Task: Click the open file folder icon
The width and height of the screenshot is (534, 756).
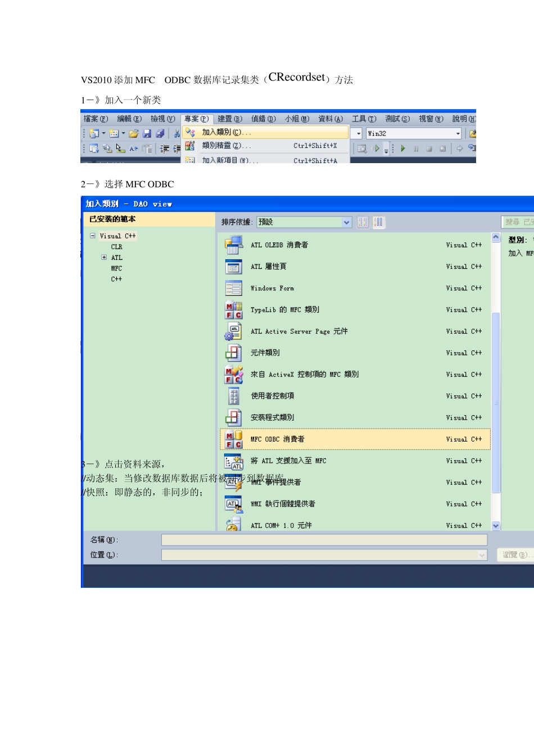Action: pos(134,133)
